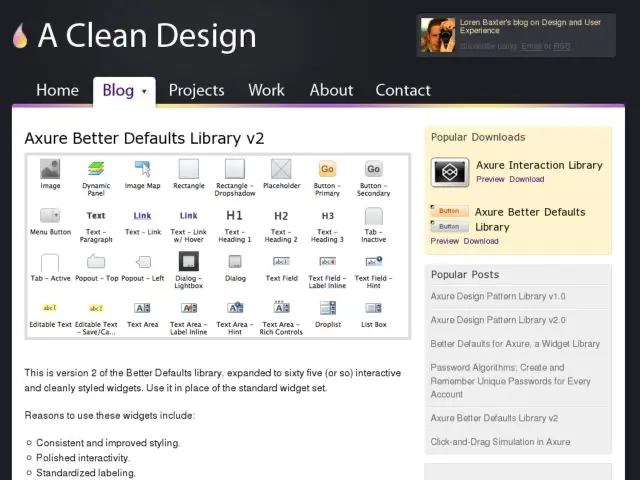Open the Projects menu item
The image size is (640, 480).
tap(196, 90)
